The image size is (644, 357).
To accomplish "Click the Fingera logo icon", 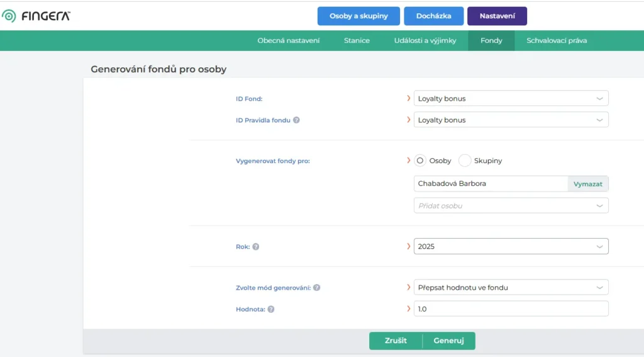I will coord(9,16).
